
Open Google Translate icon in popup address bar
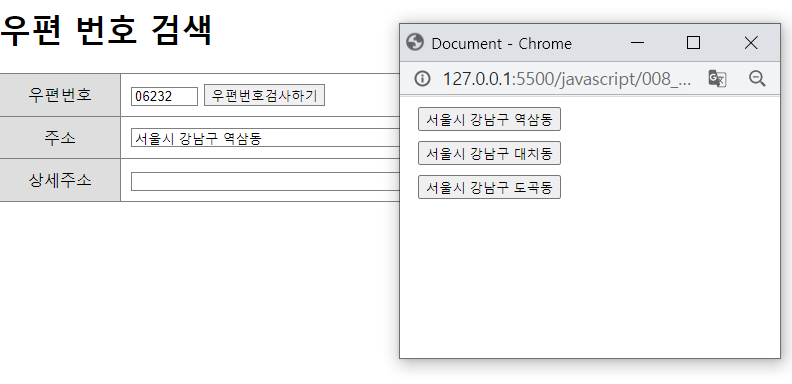(x=717, y=79)
